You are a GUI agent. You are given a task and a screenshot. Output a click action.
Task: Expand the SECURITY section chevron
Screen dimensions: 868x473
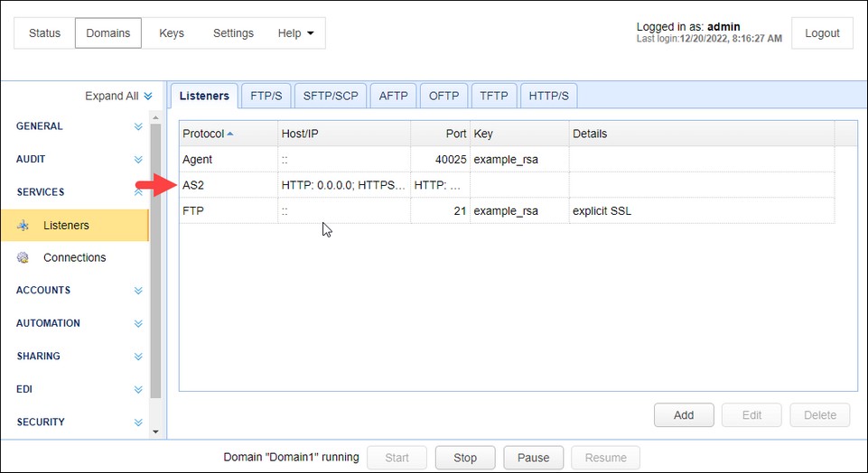pyautogui.click(x=138, y=422)
